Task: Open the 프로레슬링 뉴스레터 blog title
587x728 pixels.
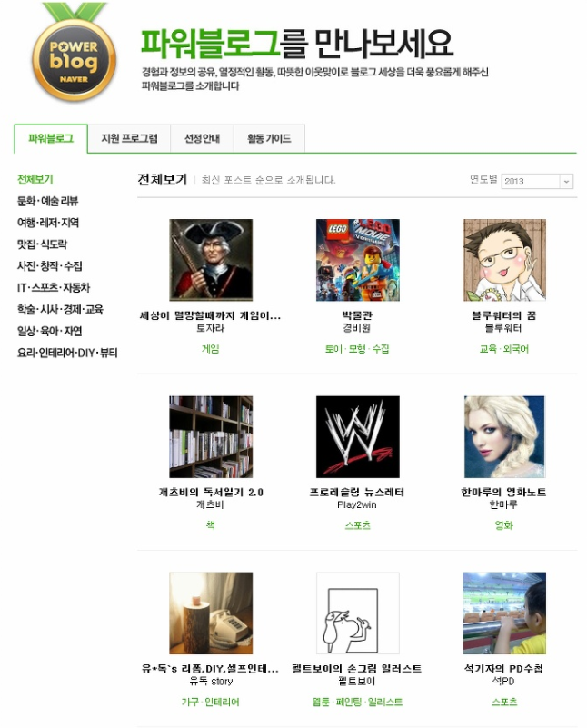Action: point(357,492)
